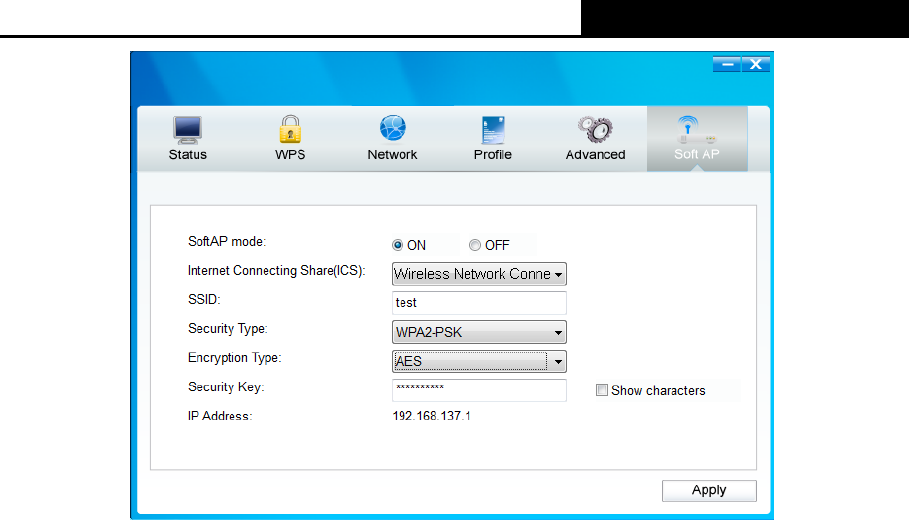Click the Advanced gears icon
This screenshot has width=909, height=520.
coord(595,129)
